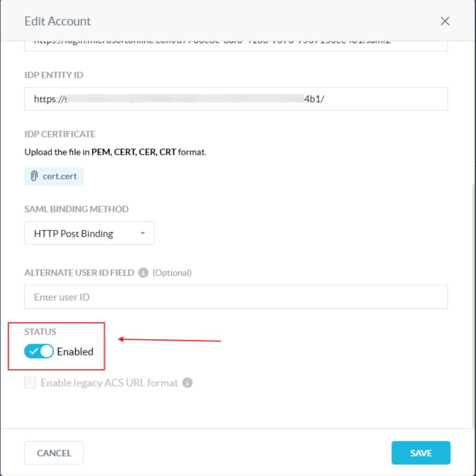The height and width of the screenshot is (476, 476).
Task: Click the partially visible login URL field at top
Action: pyautogui.click(x=236, y=46)
